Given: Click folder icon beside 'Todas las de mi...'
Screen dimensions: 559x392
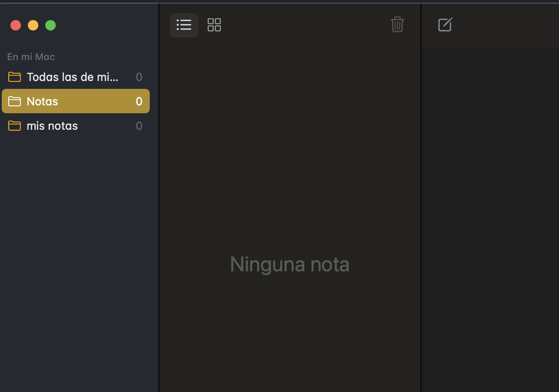Looking at the screenshot, I should tap(15, 77).
